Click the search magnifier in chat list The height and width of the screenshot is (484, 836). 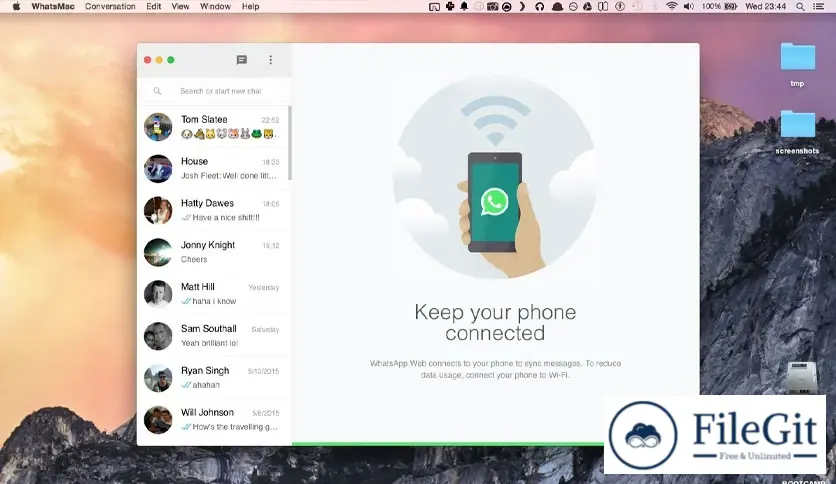click(x=157, y=91)
